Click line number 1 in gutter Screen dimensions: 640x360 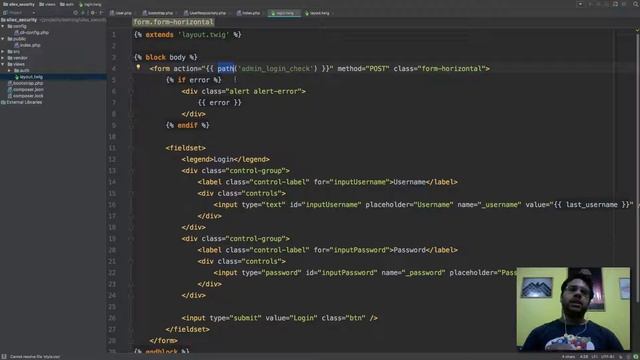[114, 35]
